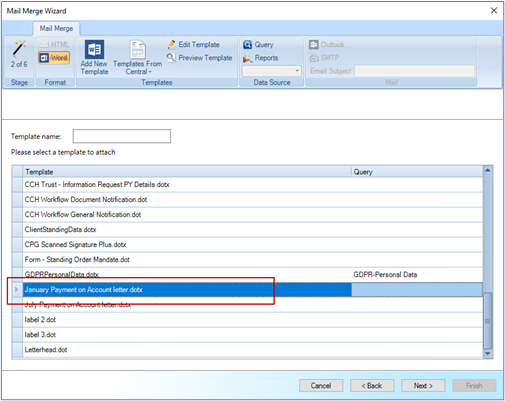The height and width of the screenshot is (401, 505).
Task: Click Preview Template magnifier icon
Action: coord(171,57)
